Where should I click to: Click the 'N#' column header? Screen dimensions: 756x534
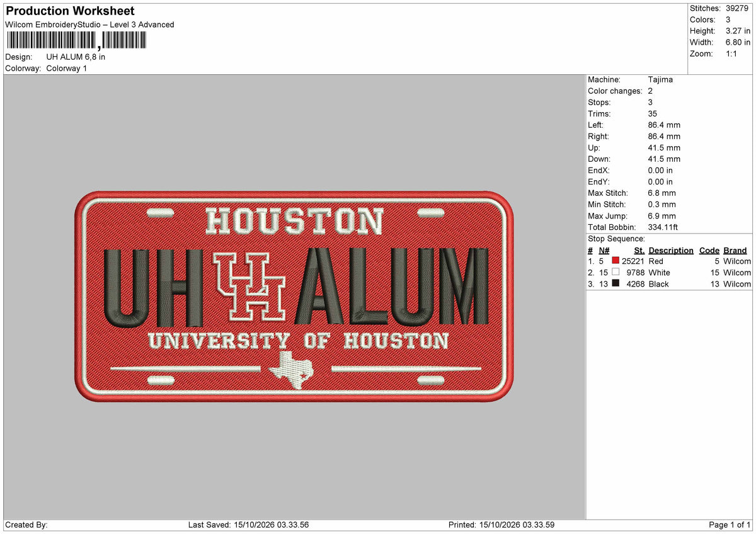(x=604, y=250)
